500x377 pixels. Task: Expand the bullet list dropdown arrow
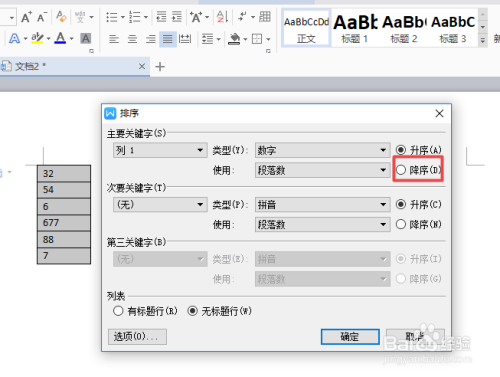[x=123, y=17]
